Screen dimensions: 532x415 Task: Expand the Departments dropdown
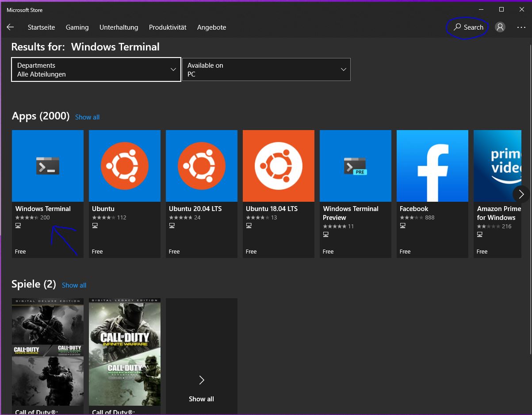tap(96, 69)
